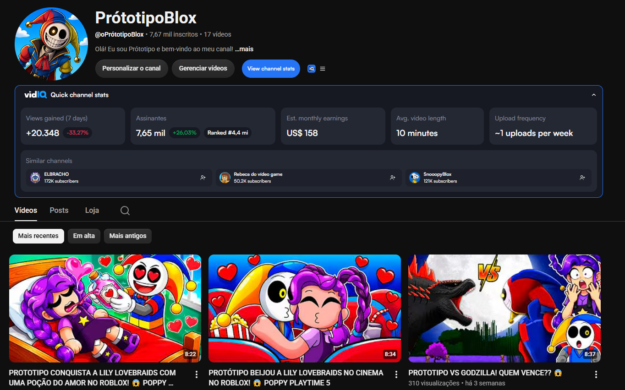Open the PrótotipoBlox channel avatar
Screen dimensions: 625x390
[51, 44]
